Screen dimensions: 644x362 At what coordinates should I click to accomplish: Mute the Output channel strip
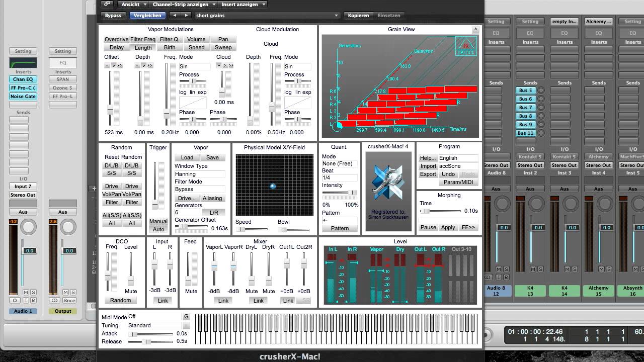66,292
